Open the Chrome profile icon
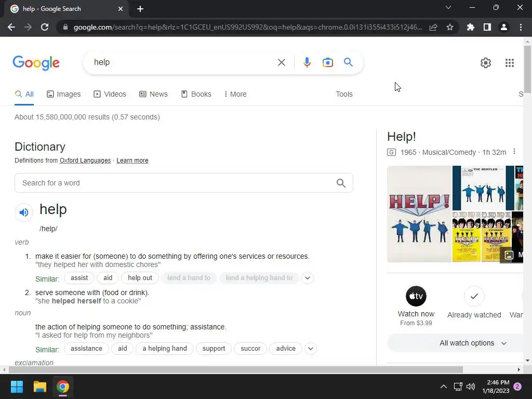This screenshot has width=532, height=399. pos(504,27)
